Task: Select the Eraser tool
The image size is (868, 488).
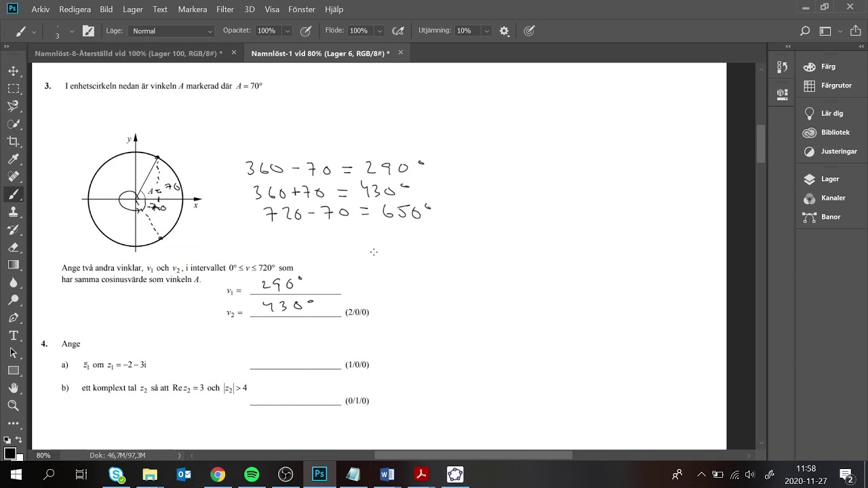Action: pos(13,247)
